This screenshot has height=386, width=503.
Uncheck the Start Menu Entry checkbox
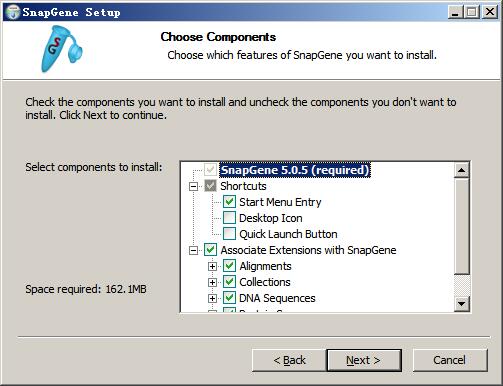[x=229, y=202]
